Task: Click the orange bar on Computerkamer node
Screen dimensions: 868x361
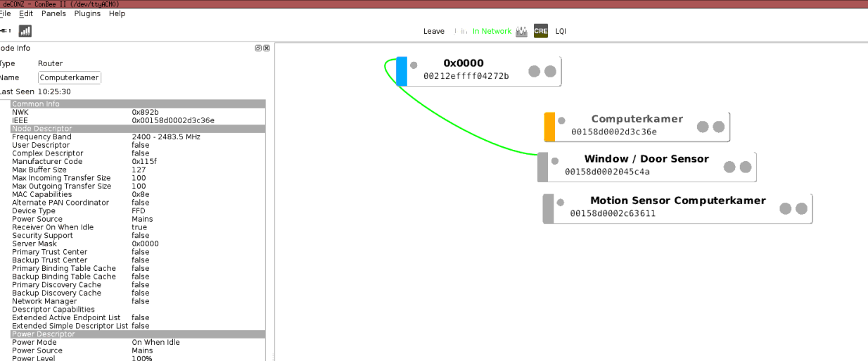Action: [x=550, y=127]
